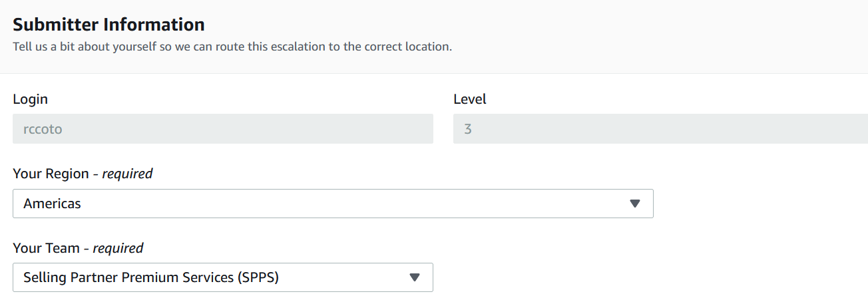Click the Your Team dropdown arrow icon
This screenshot has width=868, height=302.
click(415, 277)
